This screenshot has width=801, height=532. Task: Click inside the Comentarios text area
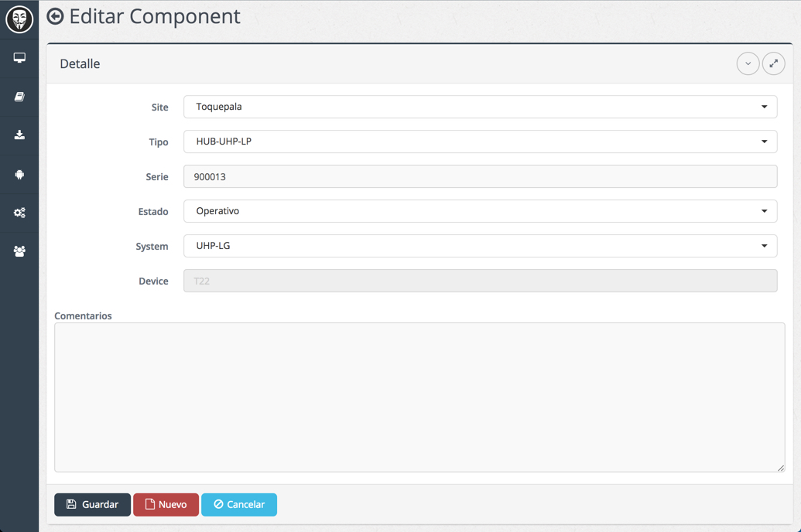click(419, 397)
